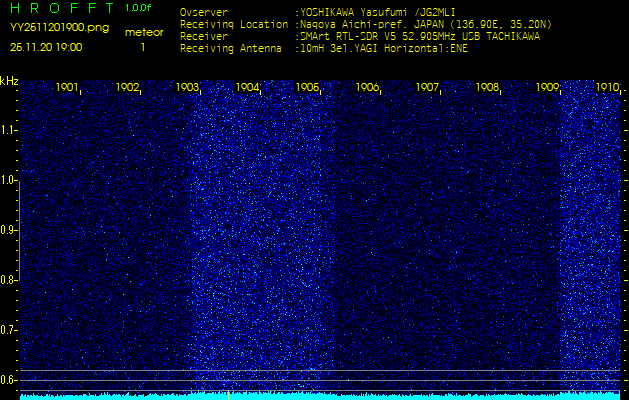Click the 'Receiving Location' field label
This screenshot has height=400, width=629.
234,24
